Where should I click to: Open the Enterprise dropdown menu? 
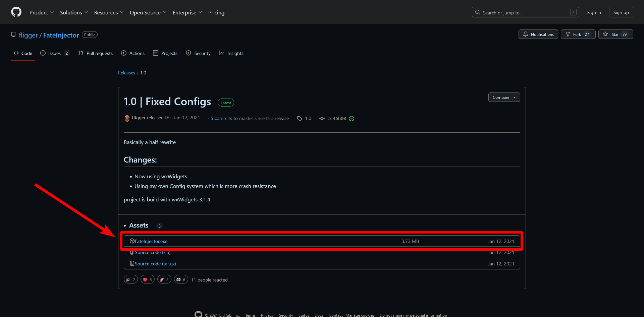click(187, 12)
